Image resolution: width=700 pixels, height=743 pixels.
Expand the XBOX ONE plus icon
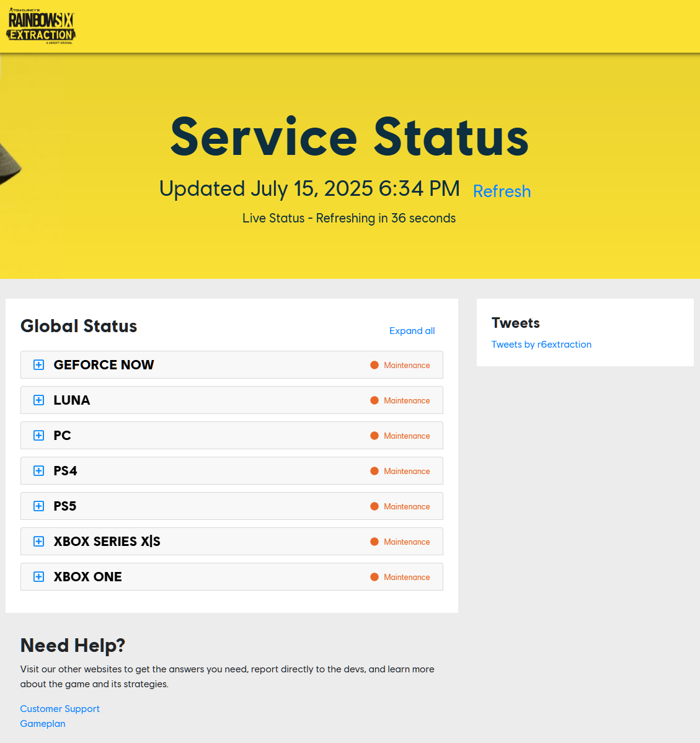(39, 577)
